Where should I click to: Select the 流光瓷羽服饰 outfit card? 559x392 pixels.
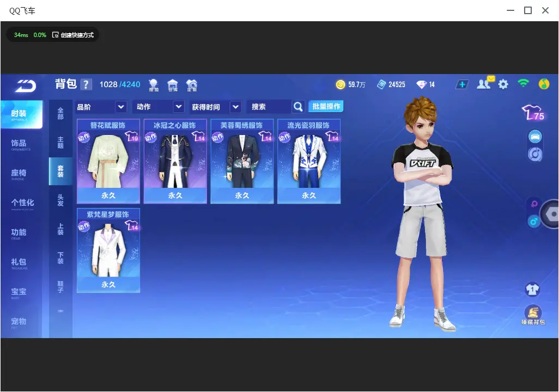309,161
